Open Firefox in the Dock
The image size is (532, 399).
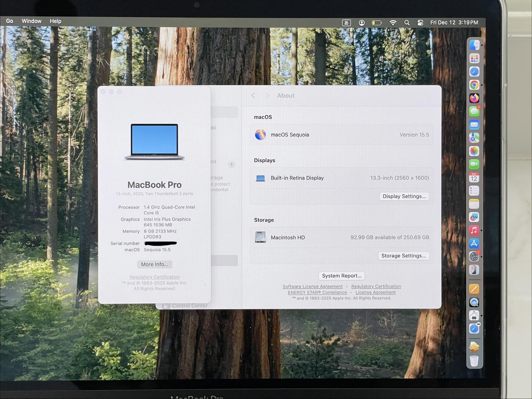(474, 98)
